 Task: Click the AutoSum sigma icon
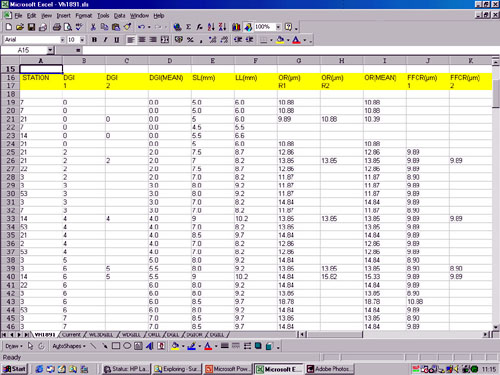pyautogui.click(x=188, y=27)
